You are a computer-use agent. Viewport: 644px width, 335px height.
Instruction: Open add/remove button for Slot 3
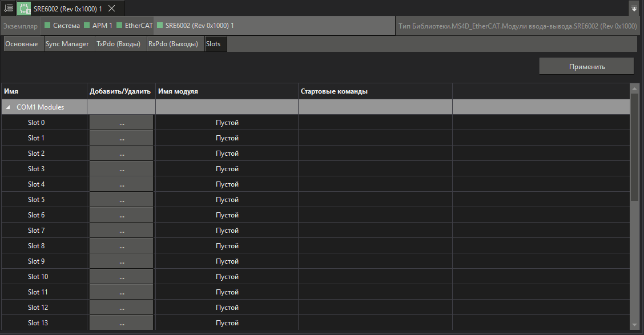coord(122,169)
